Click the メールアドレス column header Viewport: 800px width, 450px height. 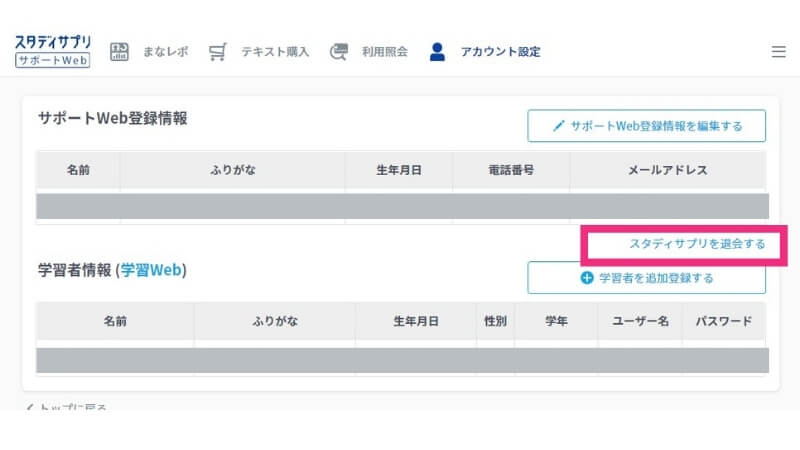point(667,170)
